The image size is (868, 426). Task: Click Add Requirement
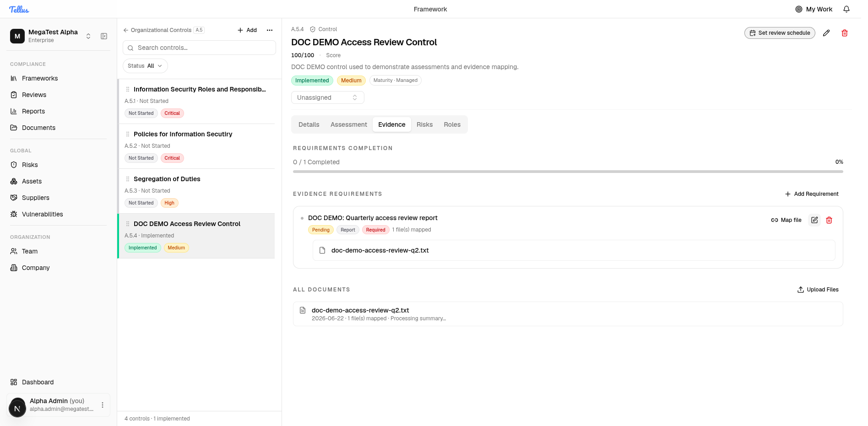[812, 194]
